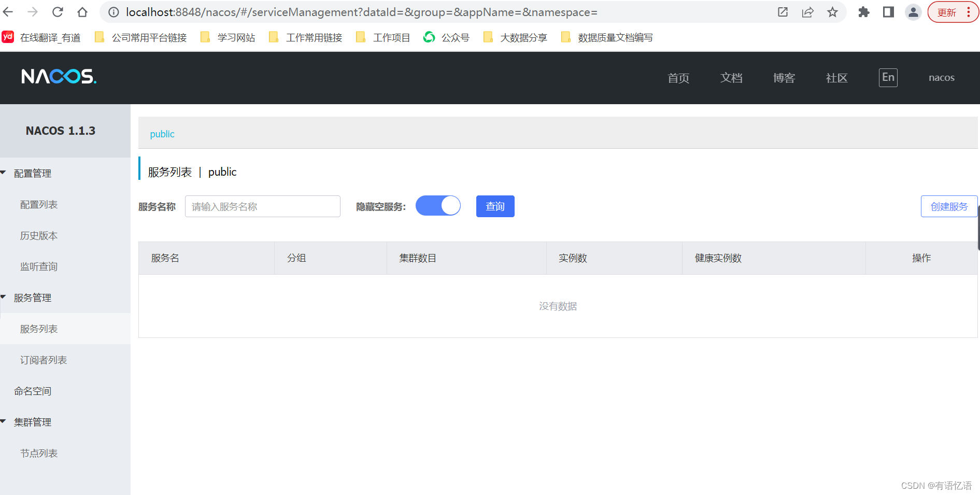The height and width of the screenshot is (495, 980).
Task: Open the 文档 header link
Action: (x=731, y=78)
